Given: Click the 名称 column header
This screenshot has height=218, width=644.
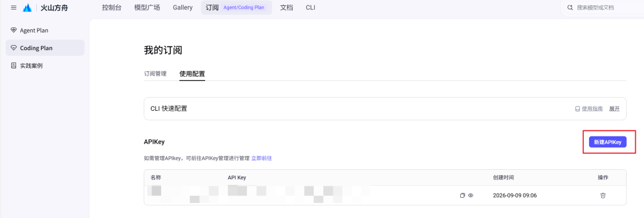Looking at the screenshot, I should [156, 177].
